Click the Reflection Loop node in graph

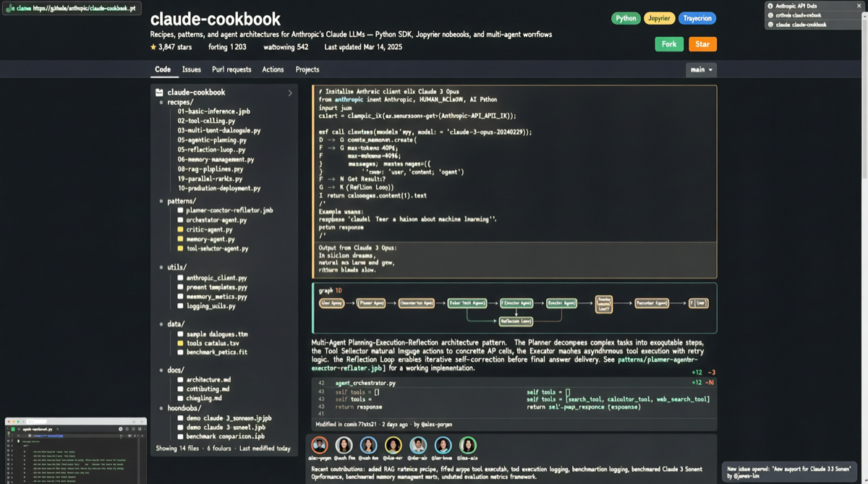click(x=516, y=321)
